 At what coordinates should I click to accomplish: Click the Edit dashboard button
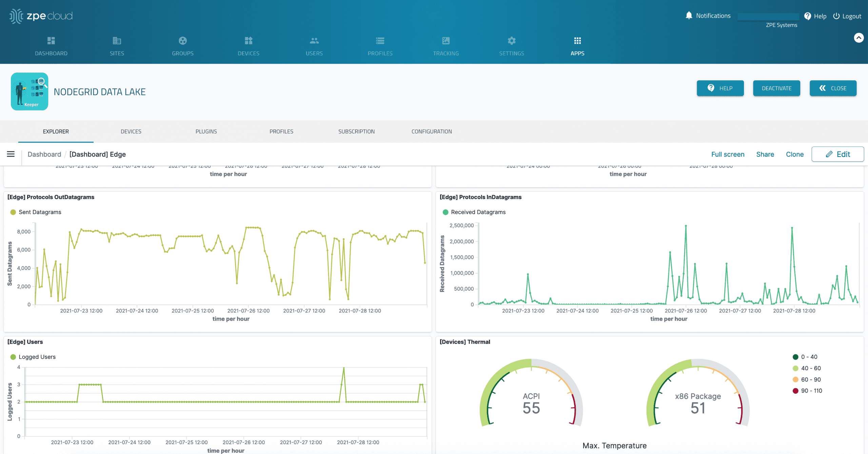(x=837, y=154)
